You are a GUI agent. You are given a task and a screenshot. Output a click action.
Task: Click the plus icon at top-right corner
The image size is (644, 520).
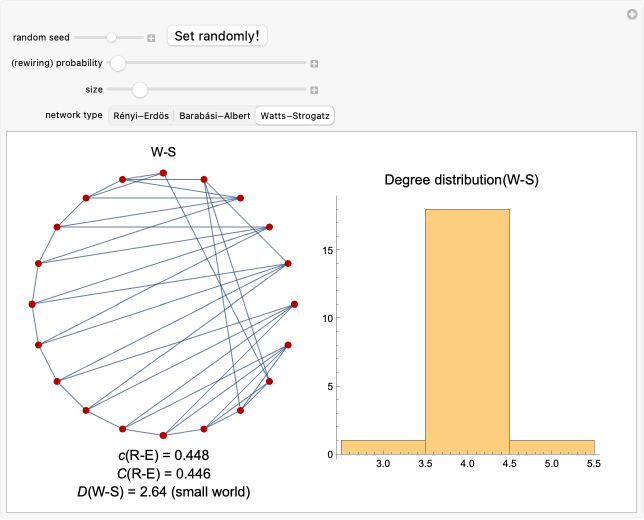[631, 13]
